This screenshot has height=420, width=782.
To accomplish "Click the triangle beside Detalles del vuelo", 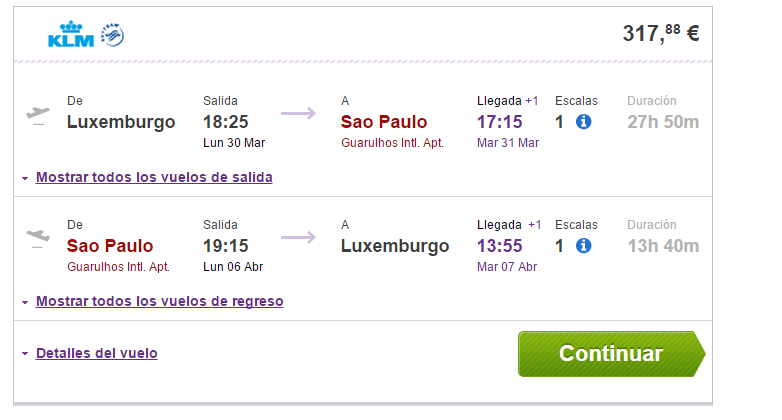I will point(25,354).
